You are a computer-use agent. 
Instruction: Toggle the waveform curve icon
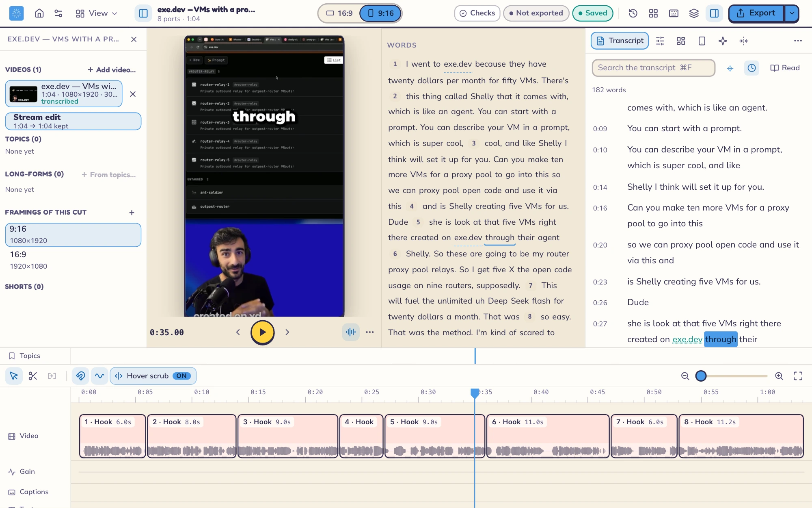(x=99, y=376)
